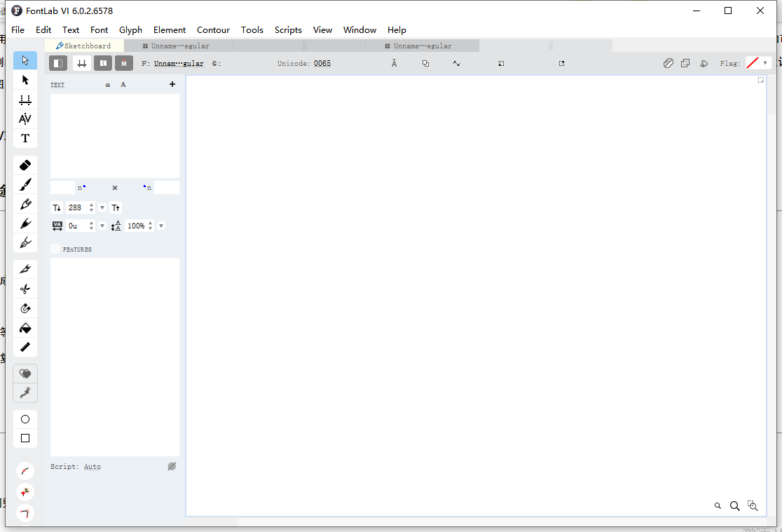Pick the Scissors tool
This screenshot has width=782, height=532.
click(25, 289)
